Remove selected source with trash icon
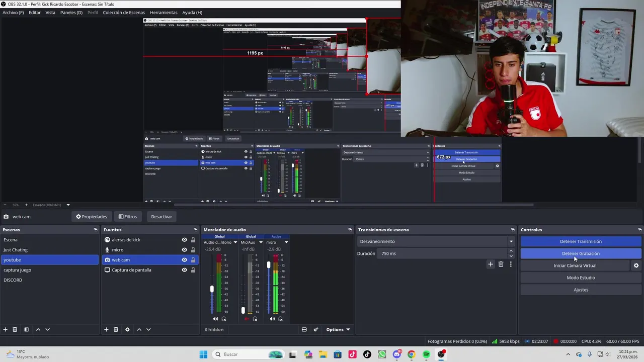The image size is (644, 362). pos(116,329)
